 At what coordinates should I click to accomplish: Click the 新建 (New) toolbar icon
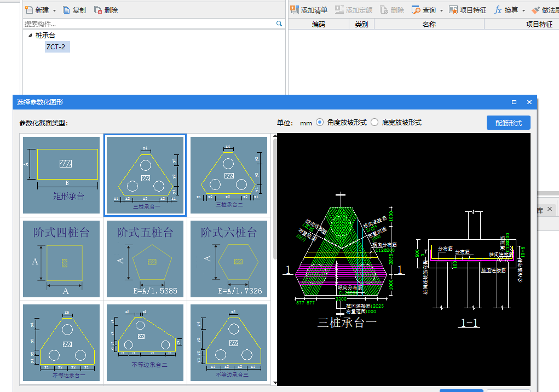[29, 10]
